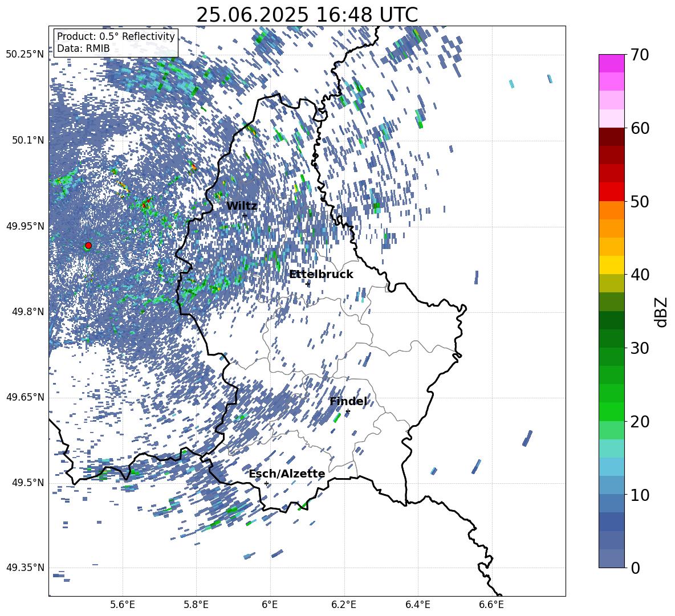Click the 50 colorbar tick label
Screen dimensions: 675x616
pos(639,201)
